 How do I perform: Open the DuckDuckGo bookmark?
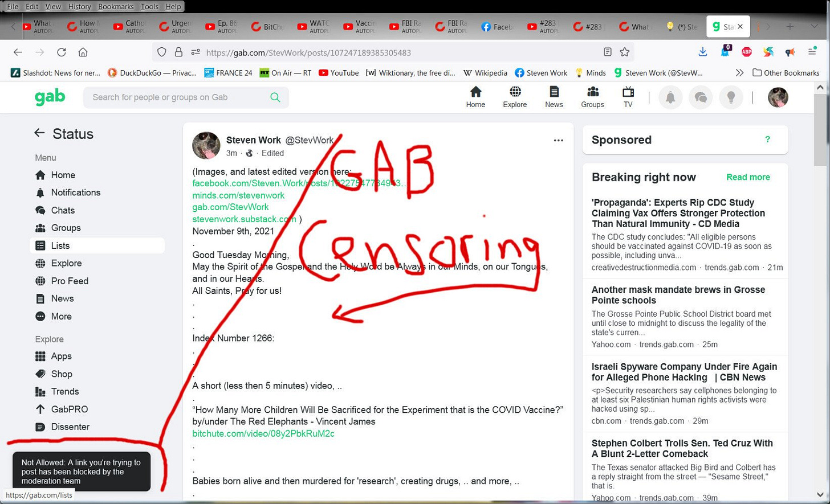[x=152, y=72]
